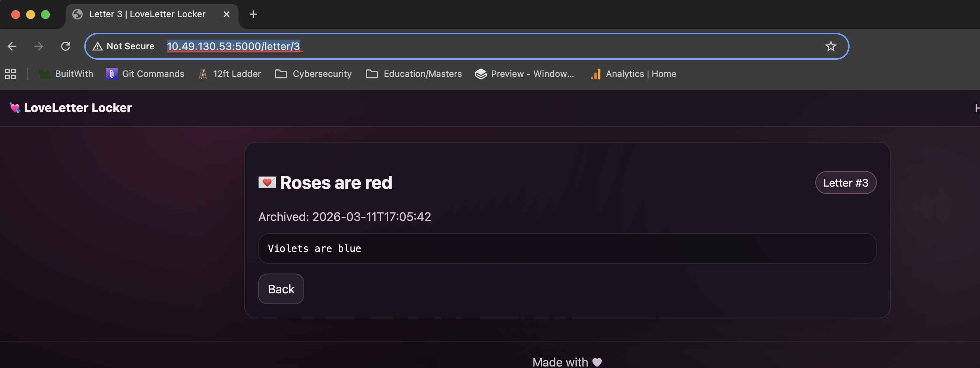This screenshot has width=980, height=368.
Task: Open the BuiltWith bookmark
Action: (x=66, y=74)
